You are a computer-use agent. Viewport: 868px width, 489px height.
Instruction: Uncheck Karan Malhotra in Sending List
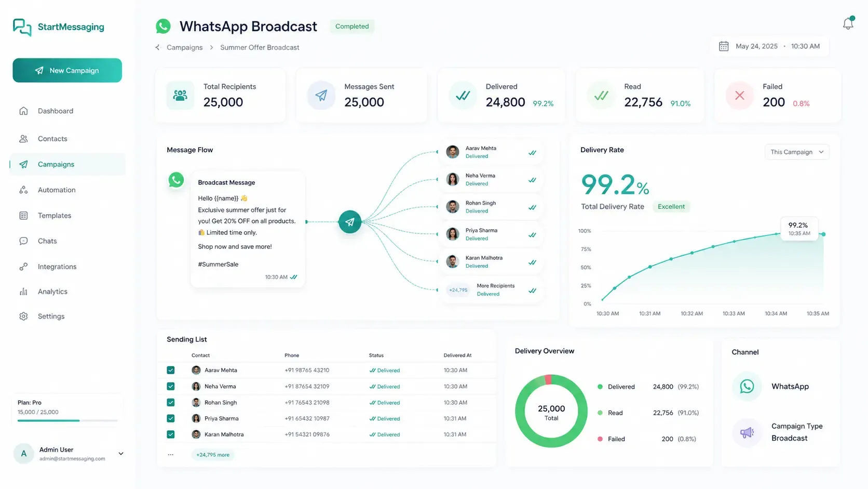pos(170,434)
